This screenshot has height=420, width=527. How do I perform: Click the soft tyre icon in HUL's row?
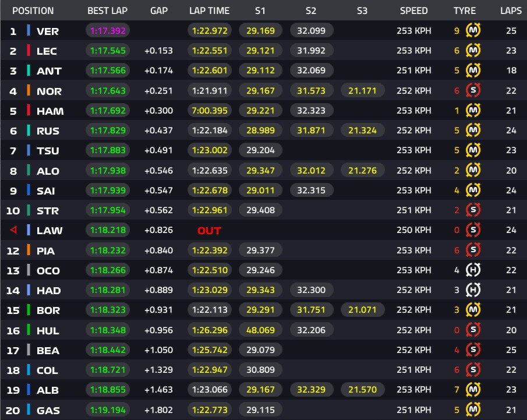(x=473, y=330)
